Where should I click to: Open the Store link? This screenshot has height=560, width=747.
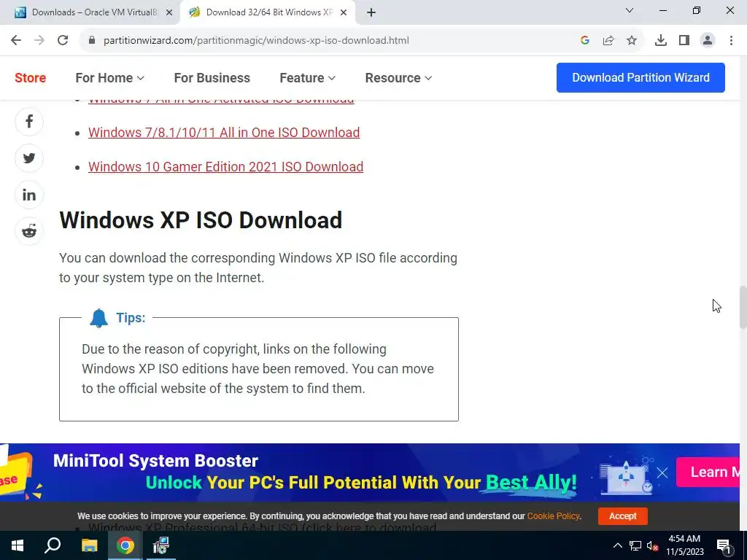[31, 77]
